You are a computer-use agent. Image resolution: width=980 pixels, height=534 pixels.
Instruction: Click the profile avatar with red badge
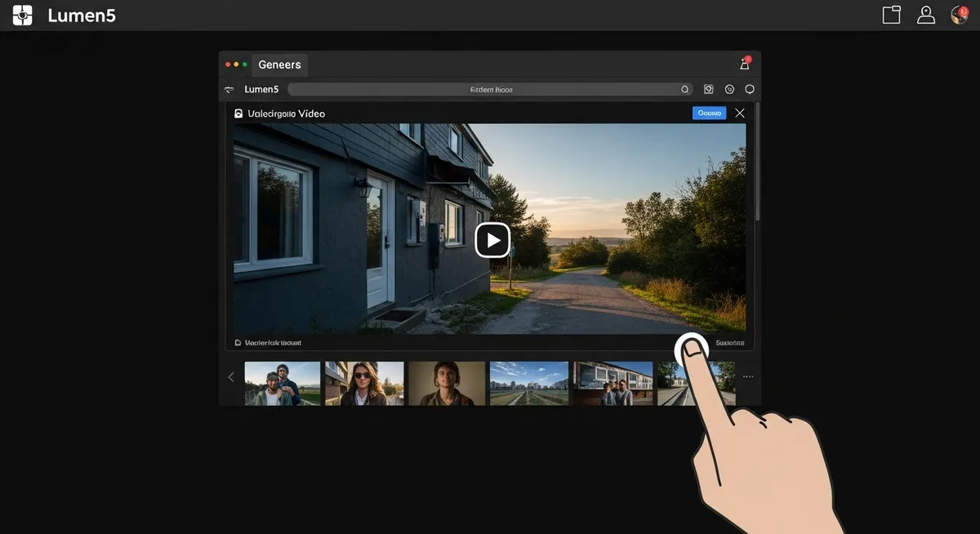(x=960, y=15)
